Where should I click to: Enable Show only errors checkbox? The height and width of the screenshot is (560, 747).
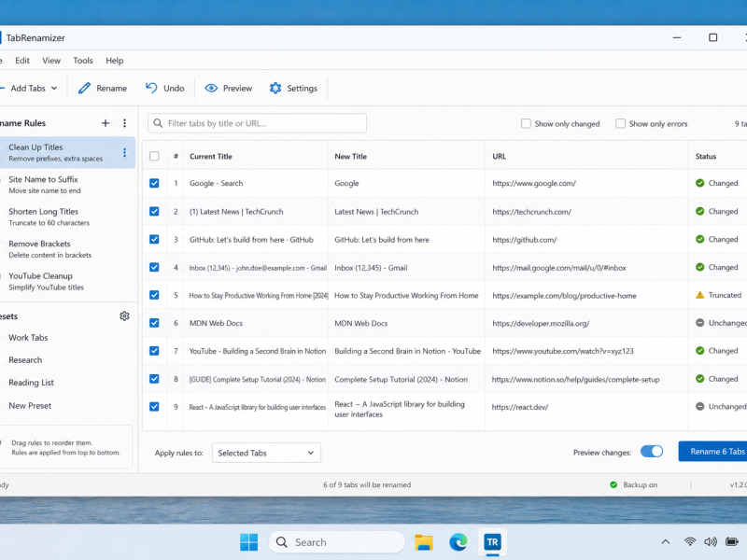(620, 124)
